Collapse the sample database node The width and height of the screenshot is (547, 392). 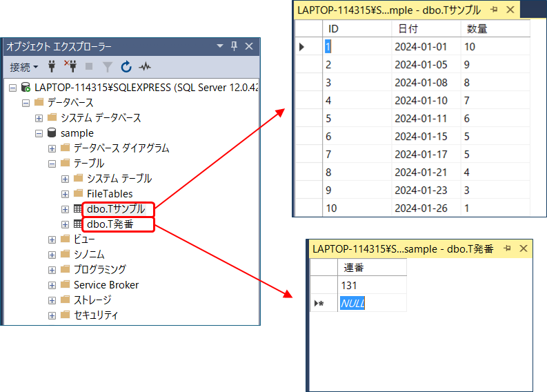[39, 133]
